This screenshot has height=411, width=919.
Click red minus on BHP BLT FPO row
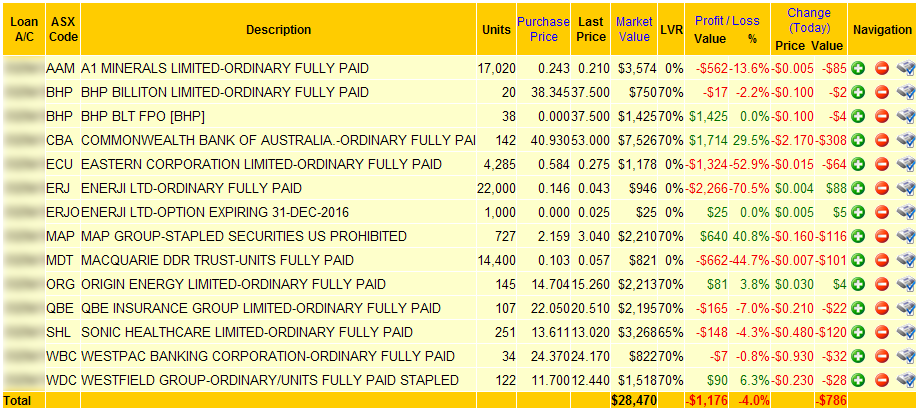point(882,117)
